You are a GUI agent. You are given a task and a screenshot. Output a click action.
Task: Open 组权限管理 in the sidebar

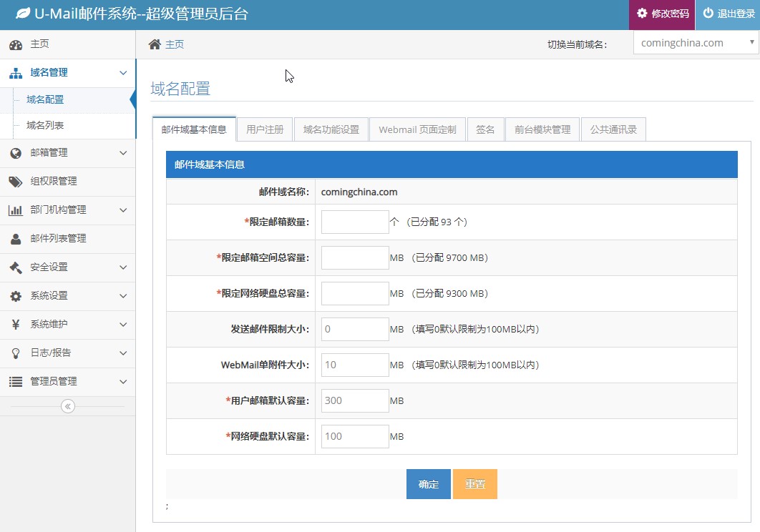coord(54,181)
